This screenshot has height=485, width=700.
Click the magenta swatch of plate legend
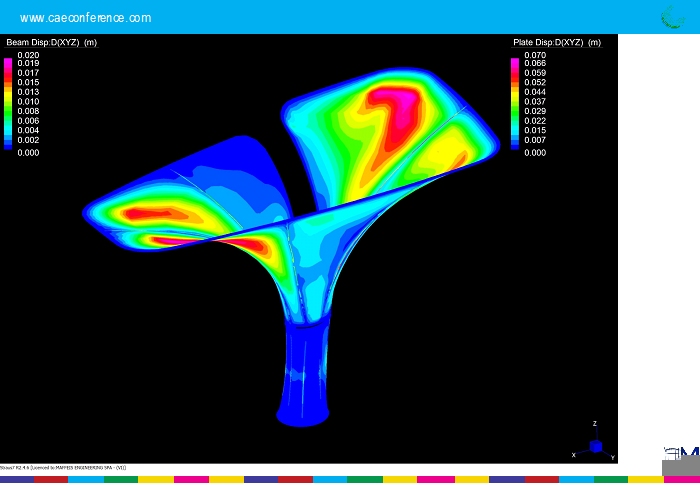coord(516,63)
